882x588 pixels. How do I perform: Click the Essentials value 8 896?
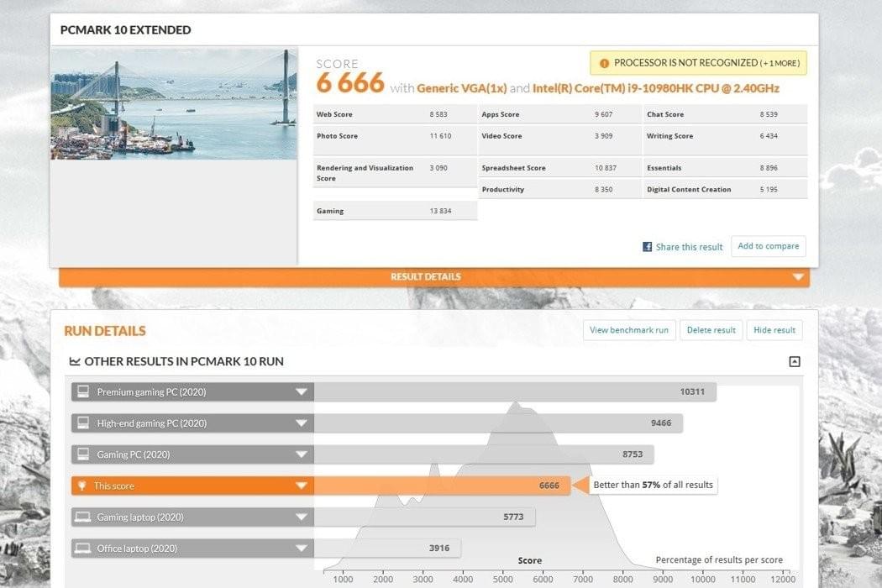point(769,168)
